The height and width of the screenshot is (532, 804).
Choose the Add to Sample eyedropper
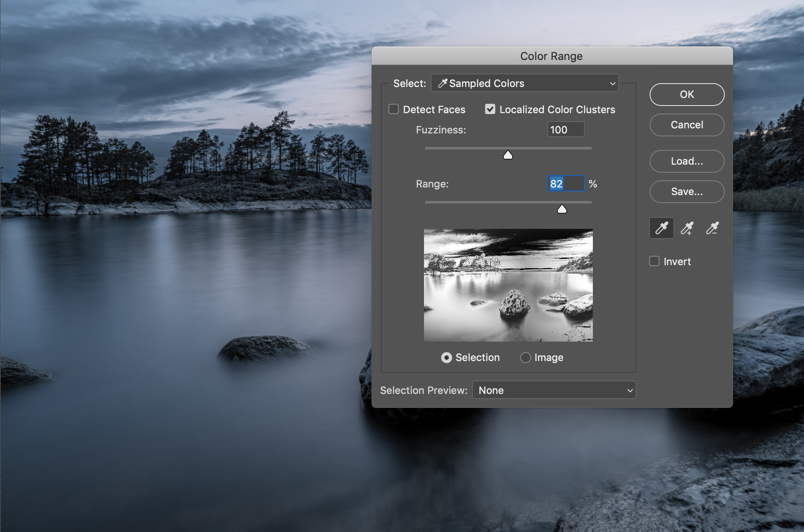click(687, 228)
